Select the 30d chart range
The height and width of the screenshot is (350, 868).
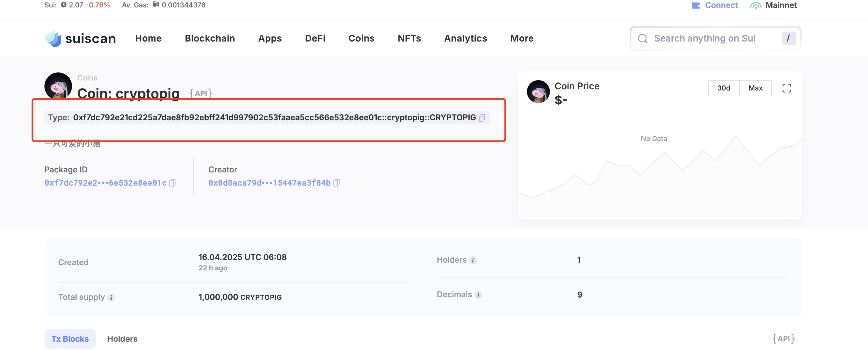[x=723, y=88]
